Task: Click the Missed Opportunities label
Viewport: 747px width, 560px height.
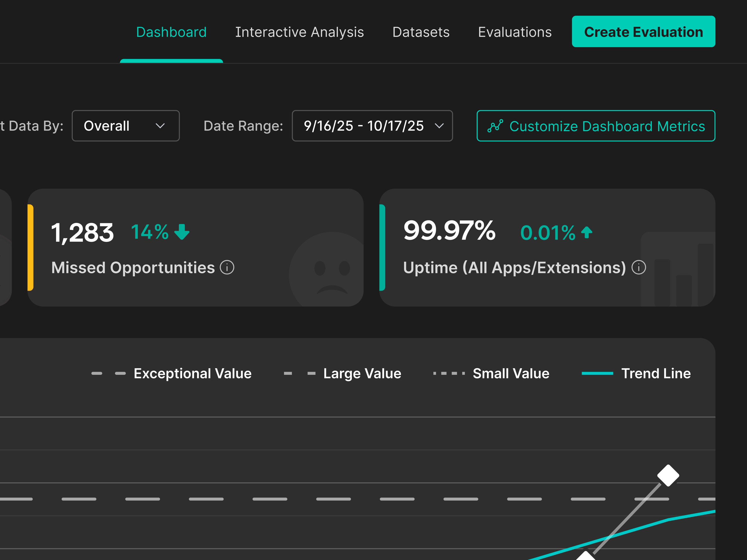Action: (x=133, y=268)
